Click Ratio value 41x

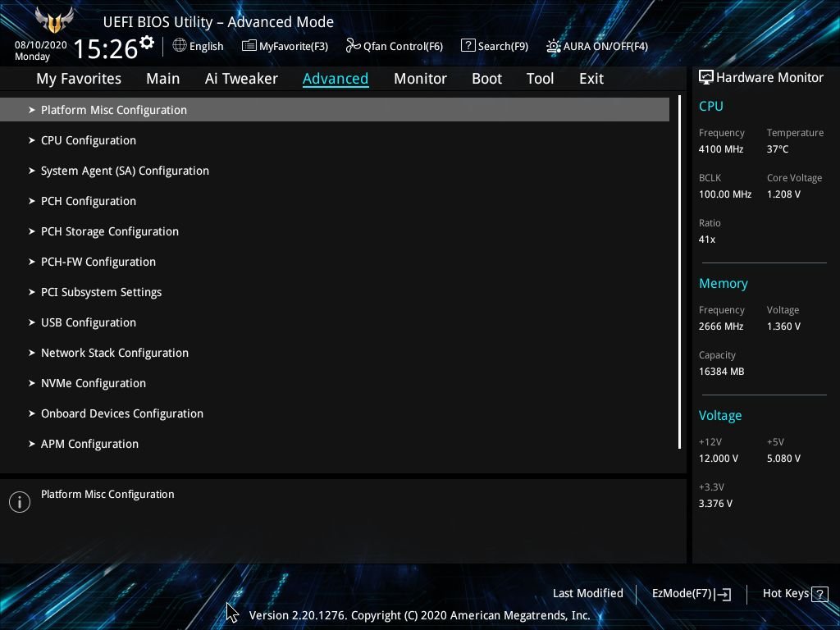click(x=706, y=240)
